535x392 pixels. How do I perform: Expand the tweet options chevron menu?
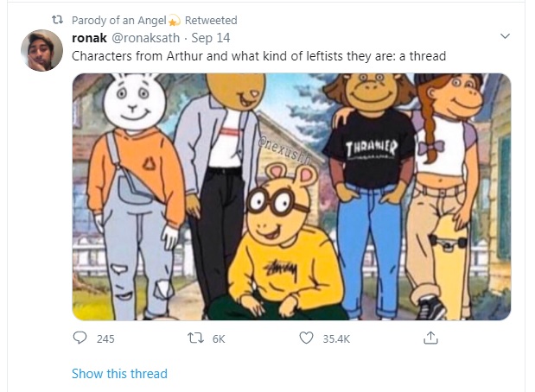[505, 35]
